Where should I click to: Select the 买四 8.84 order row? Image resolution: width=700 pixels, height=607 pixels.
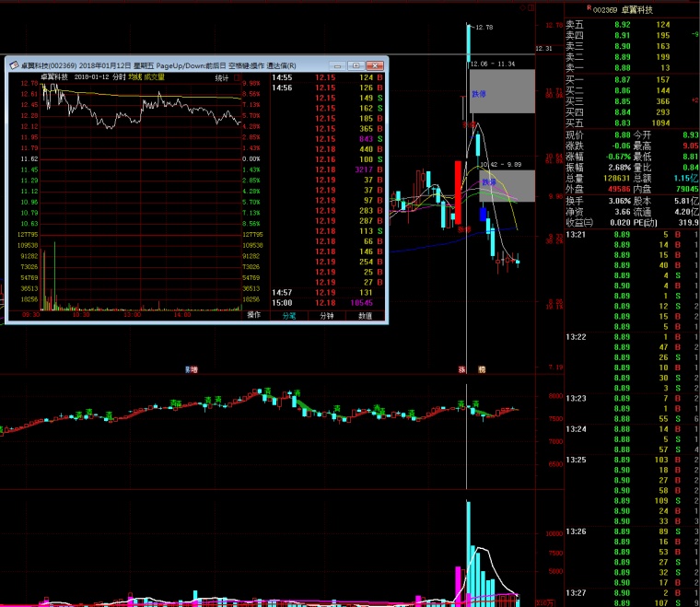(x=631, y=112)
